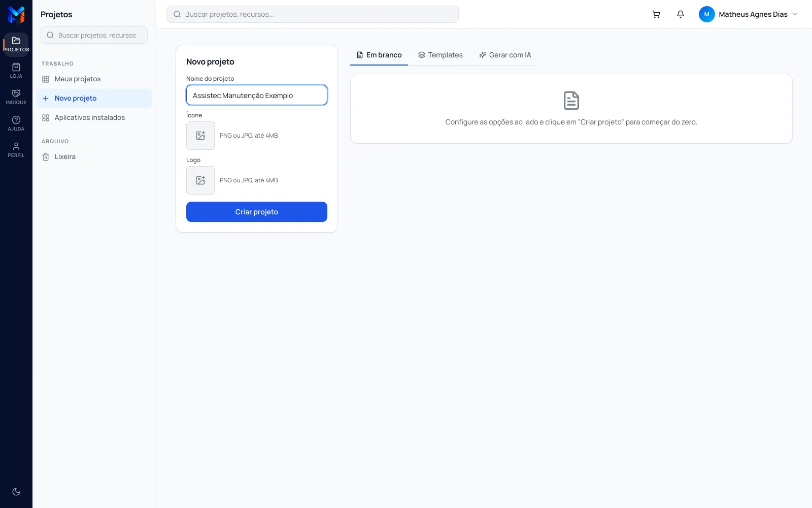
Task: Toggle dark mode with the moon icon
Action: click(16, 491)
